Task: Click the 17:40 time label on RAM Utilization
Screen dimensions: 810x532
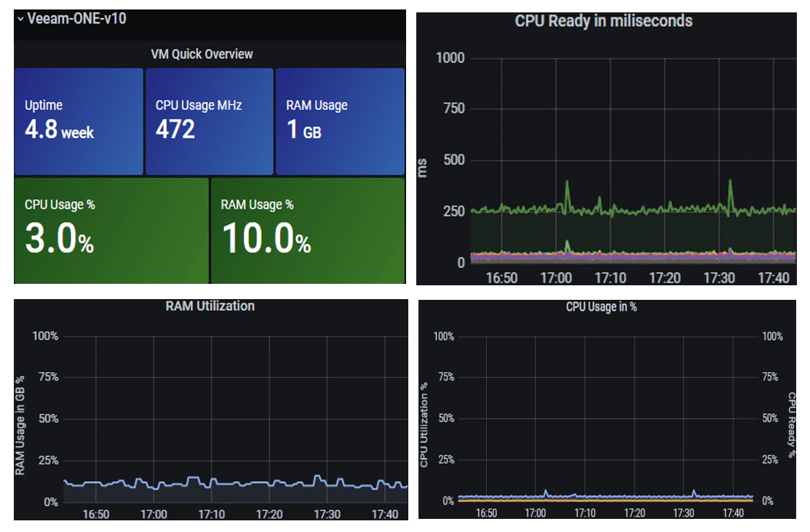Action: 385,515
